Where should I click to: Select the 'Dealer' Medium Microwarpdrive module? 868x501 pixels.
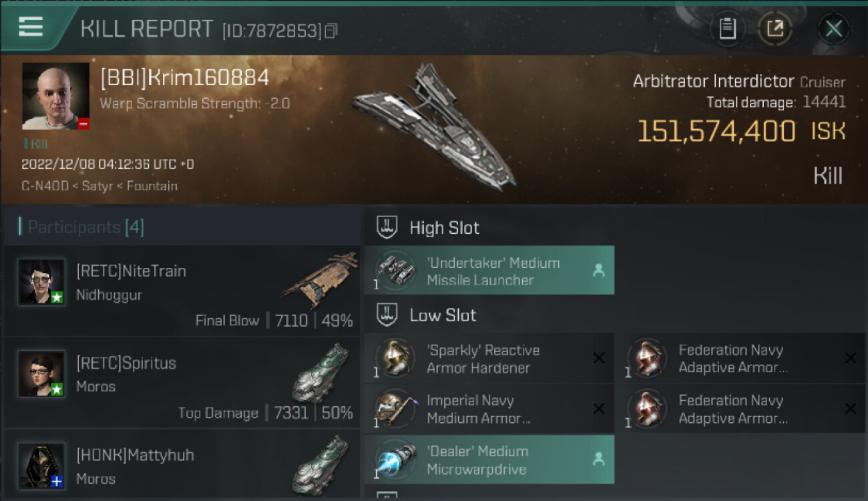coord(489,460)
